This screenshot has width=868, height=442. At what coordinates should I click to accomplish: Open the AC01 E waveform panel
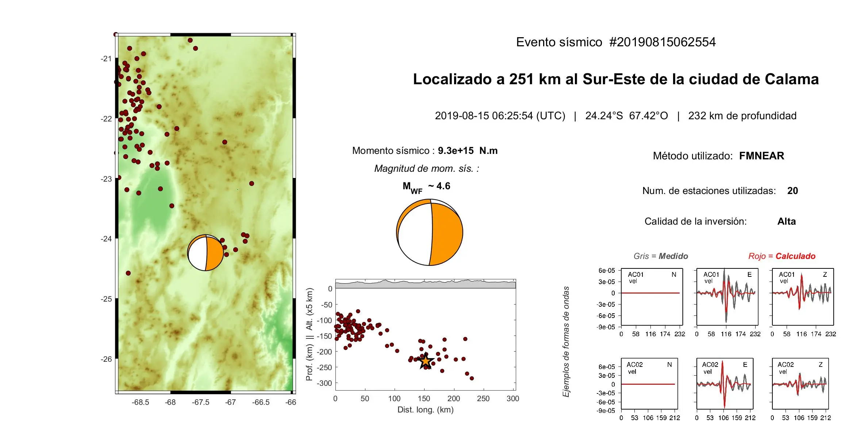(x=727, y=297)
